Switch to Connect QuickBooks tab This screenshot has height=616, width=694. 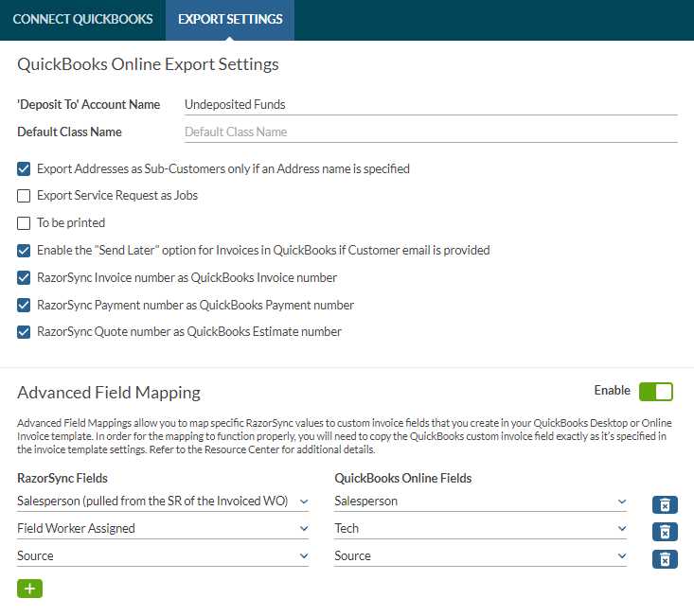click(x=82, y=20)
